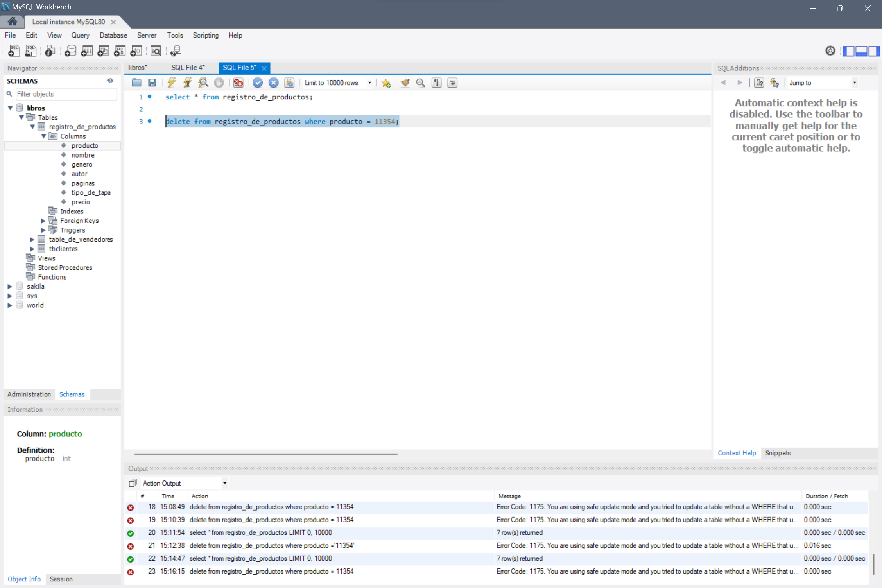Search table data for text
This screenshot has height=588, width=882.
coord(156,51)
